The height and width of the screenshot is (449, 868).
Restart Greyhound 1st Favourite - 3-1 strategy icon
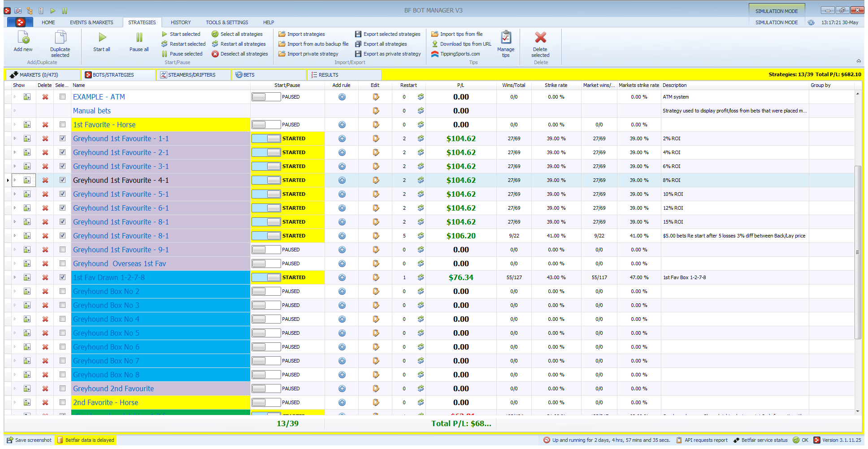click(x=421, y=166)
